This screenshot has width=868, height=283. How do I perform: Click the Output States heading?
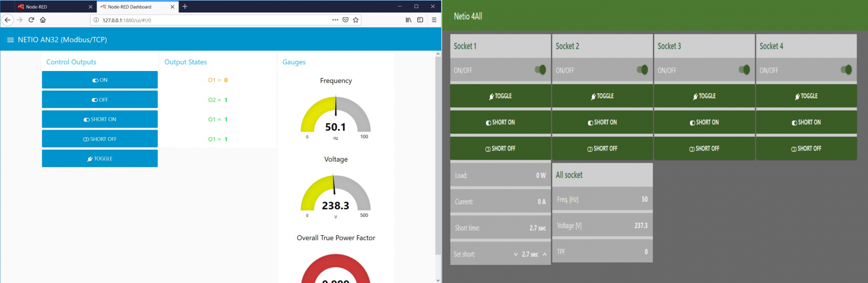click(186, 62)
